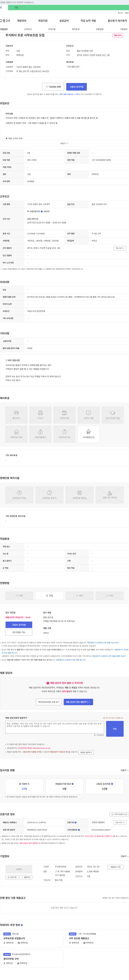Click the 기숙사 benefit icon
Screen dimensions: 129x980
point(40,415)
